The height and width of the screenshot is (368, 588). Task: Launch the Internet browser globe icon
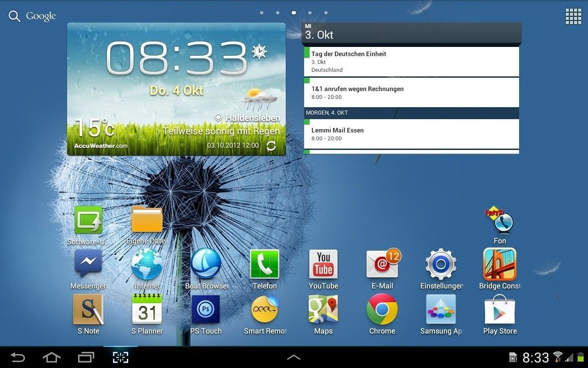[x=147, y=264]
